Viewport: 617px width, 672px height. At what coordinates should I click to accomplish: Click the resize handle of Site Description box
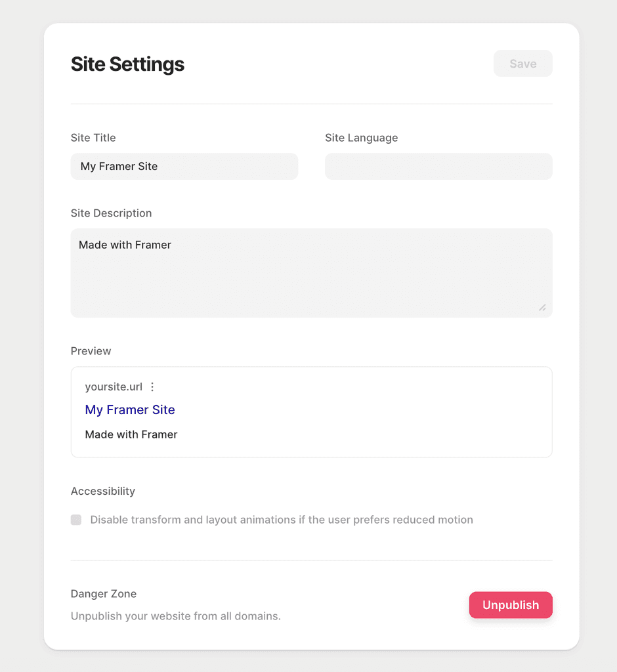[542, 307]
